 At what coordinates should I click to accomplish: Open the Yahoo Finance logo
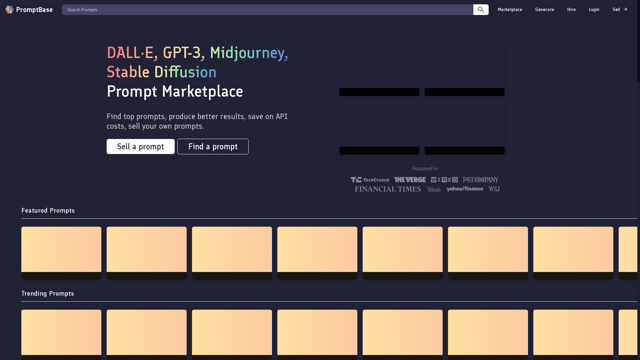[x=464, y=189]
